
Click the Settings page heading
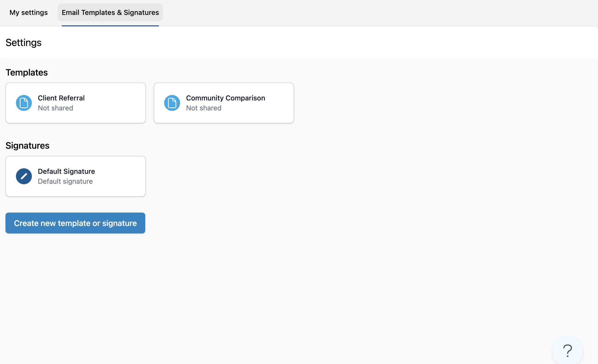click(23, 43)
